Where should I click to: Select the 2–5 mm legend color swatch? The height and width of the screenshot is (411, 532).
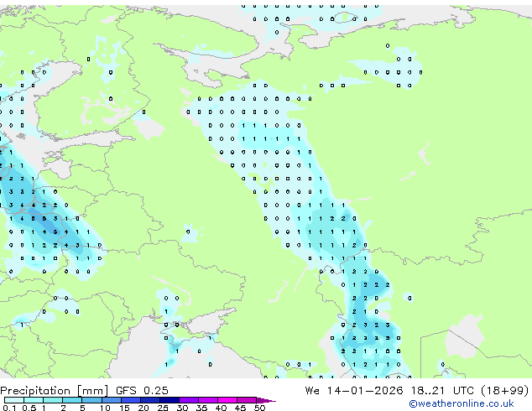(72, 400)
